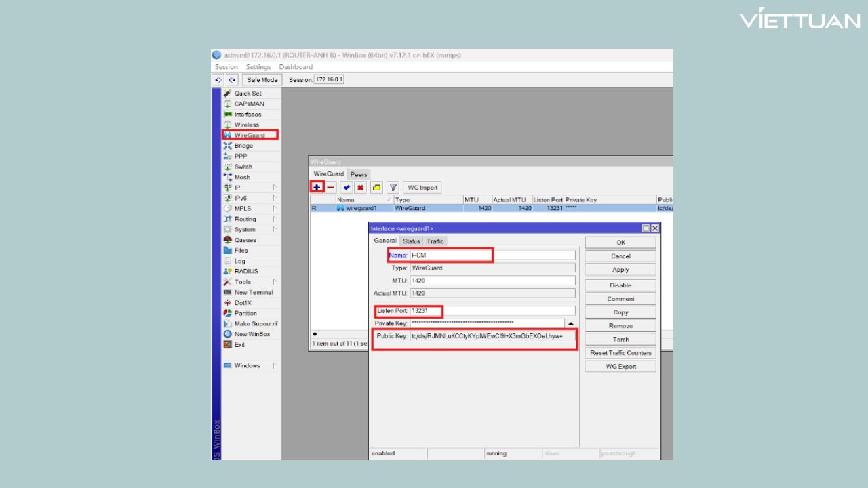Click the blue checkmark Enable icon
Screen dimensions: 868x488
point(347,187)
